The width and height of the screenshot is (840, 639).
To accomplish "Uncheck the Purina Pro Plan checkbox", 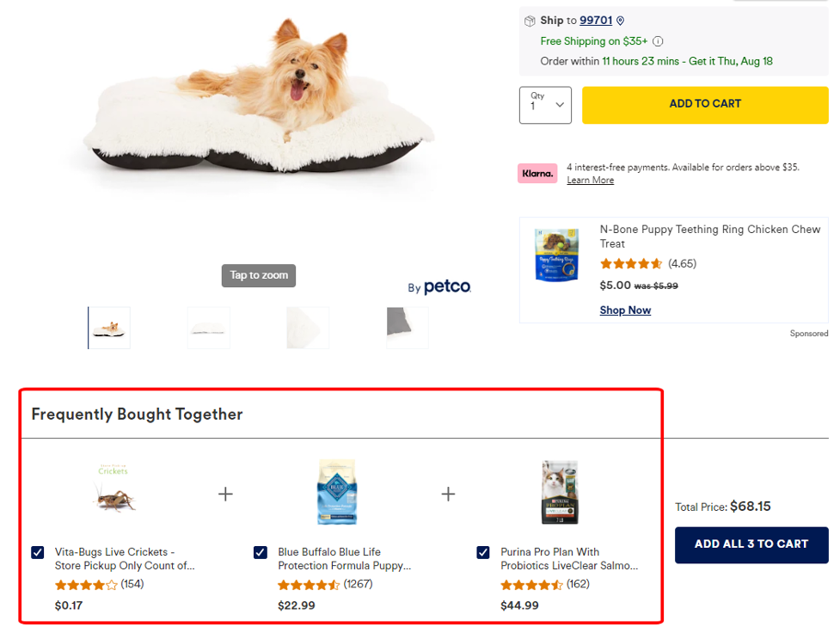I will pyautogui.click(x=483, y=552).
